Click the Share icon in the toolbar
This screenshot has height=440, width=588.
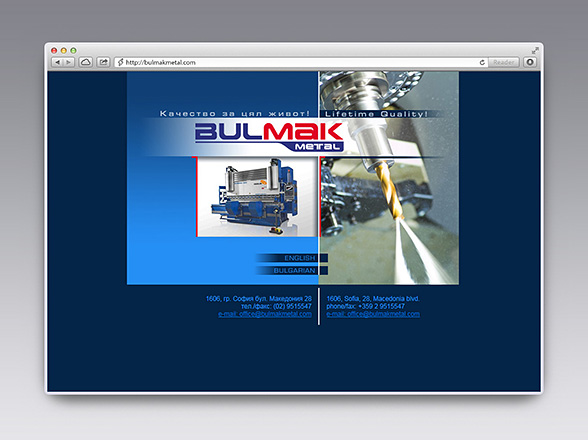[x=104, y=62]
